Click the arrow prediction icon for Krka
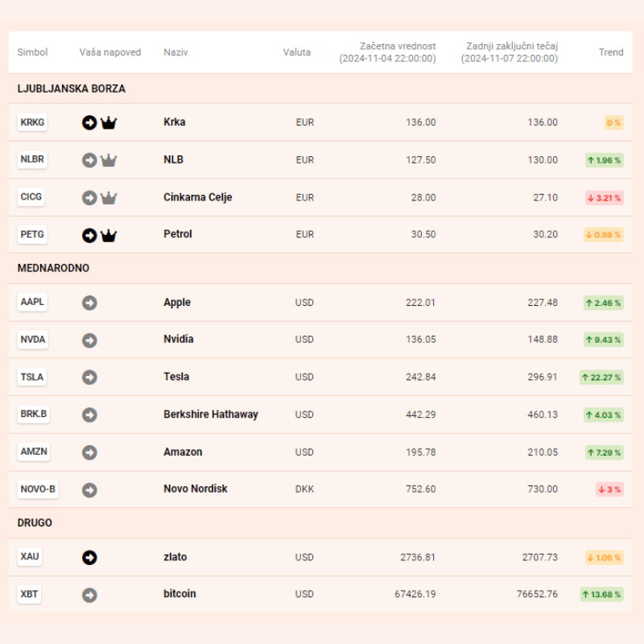Screen dimensions: 644x644 click(89, 122)
